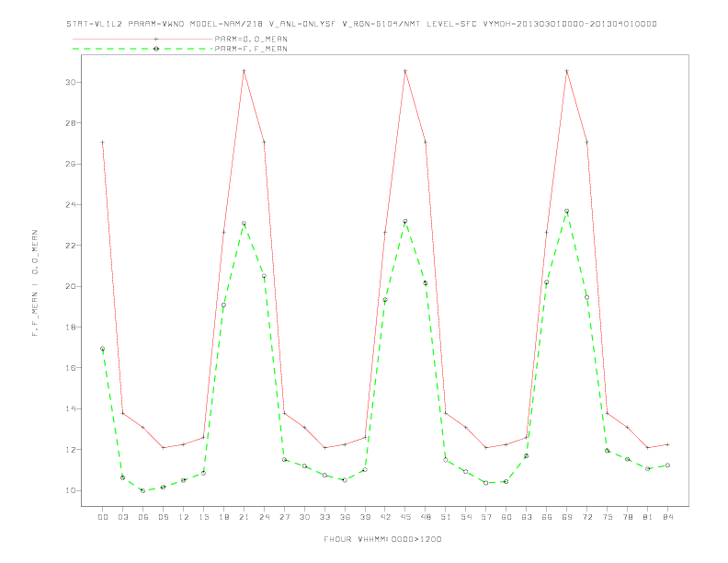Click the x-axis tick label 15
728x563 pixels.
click(203, 517)
